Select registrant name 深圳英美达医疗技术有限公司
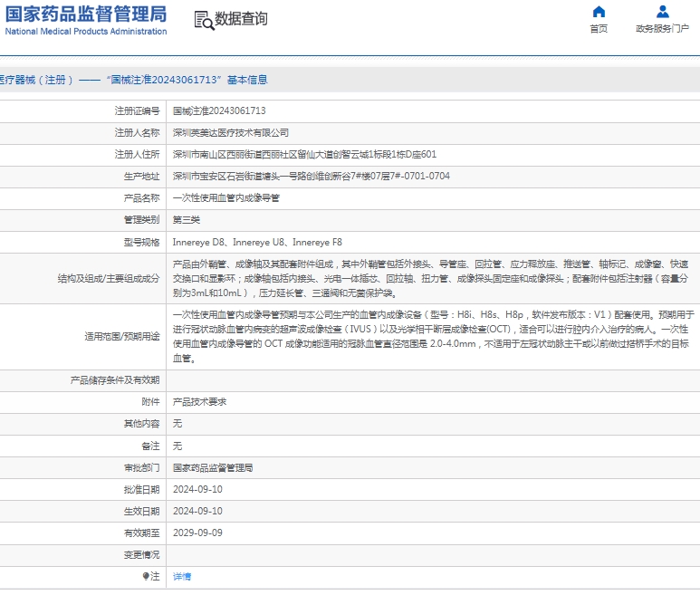Image resolution: width=700 pixels, height=595 pixels. point(231,132)
